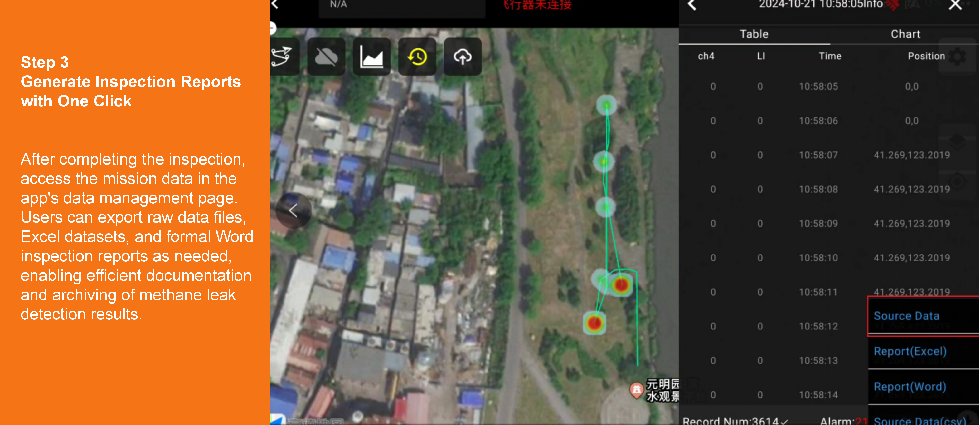The image size is (980, 425).
Task: Click the red aircraft-not-connected status text
Action: pyautogui.click(x=538, y=5)
